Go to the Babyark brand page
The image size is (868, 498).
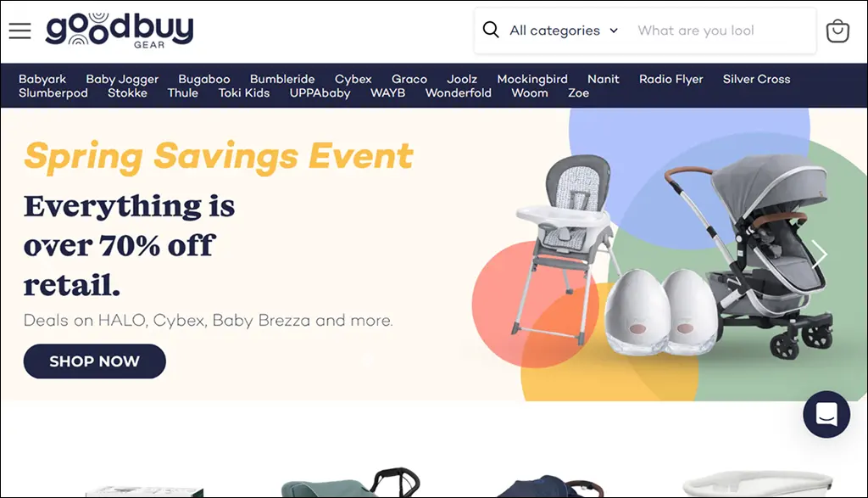42,79
